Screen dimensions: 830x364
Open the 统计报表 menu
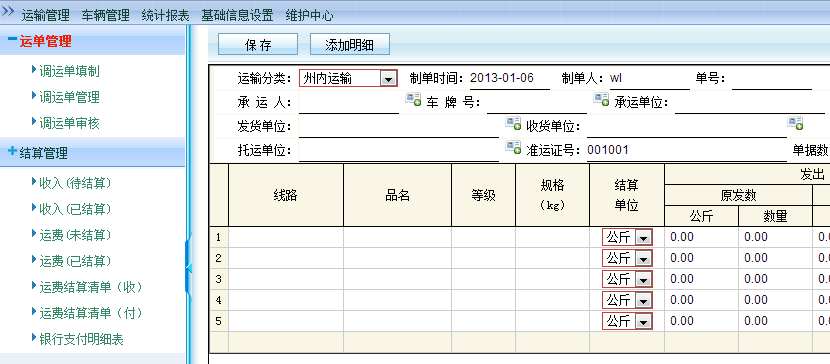[165, 15]
